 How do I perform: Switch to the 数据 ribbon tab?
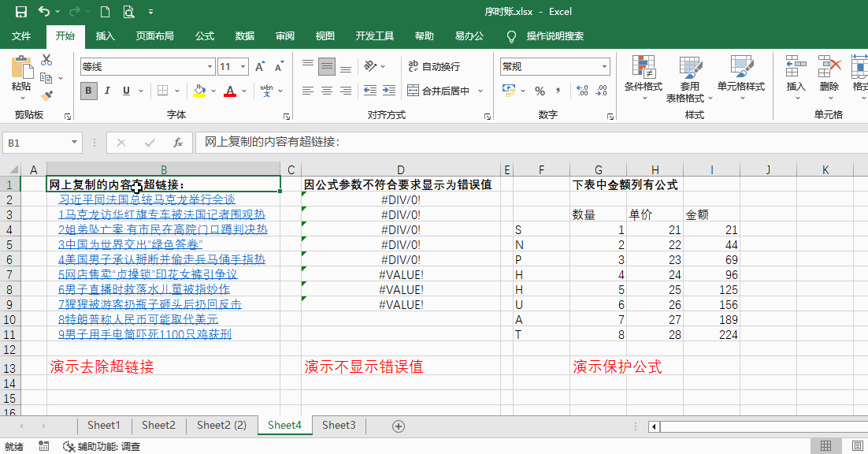coord(245,36)
